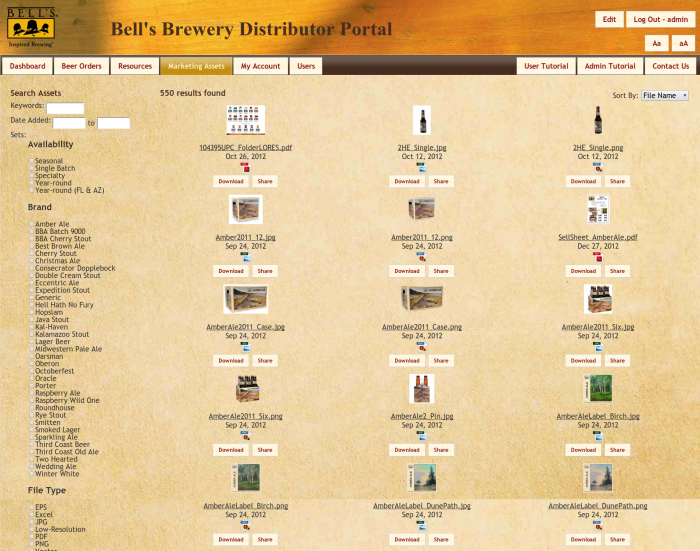Click JPG file type icon under AmberAle2_Pin.jpg

[x=421, y=436]
